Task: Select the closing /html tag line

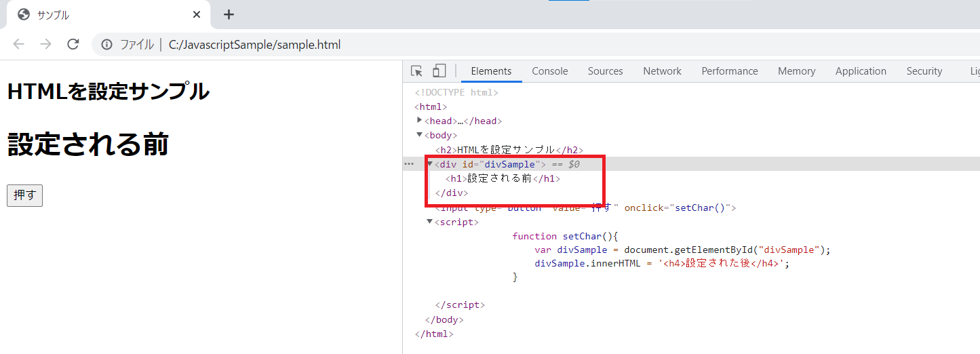Action: pos(434,334)
